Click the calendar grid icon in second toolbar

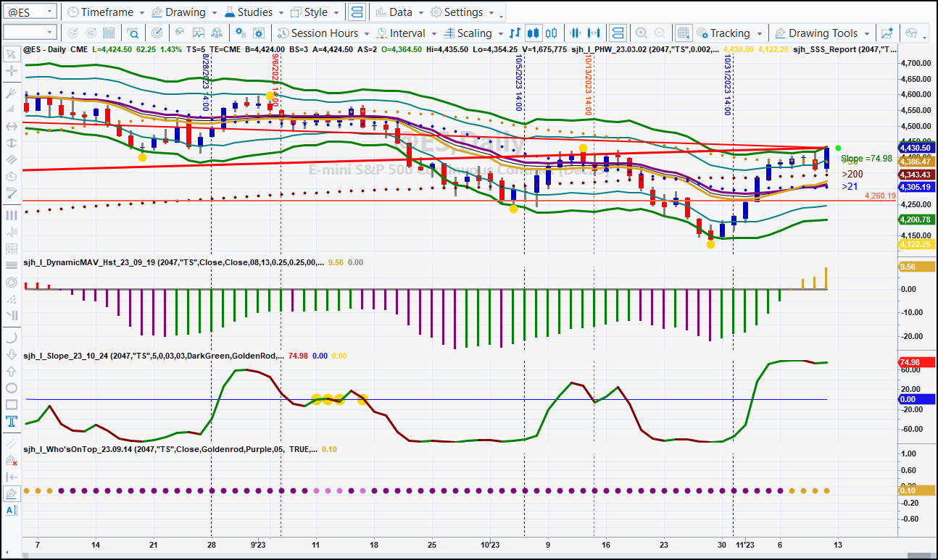coord(108,33)
